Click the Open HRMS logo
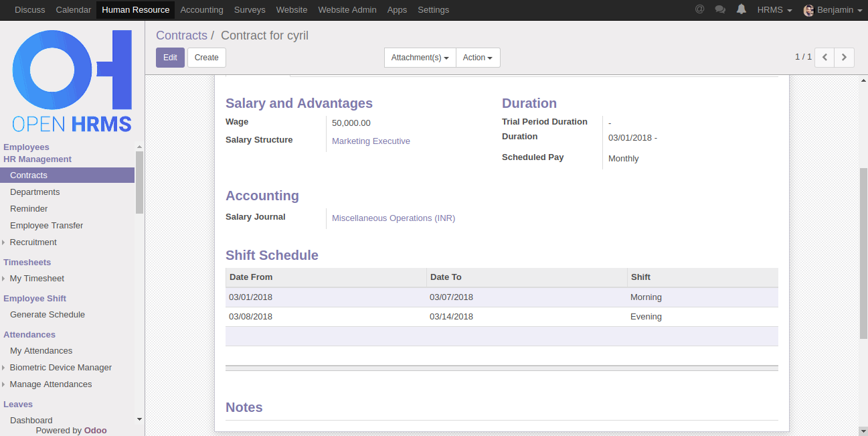The width and height of the screenshot is (868, 436). click(72, 80)
